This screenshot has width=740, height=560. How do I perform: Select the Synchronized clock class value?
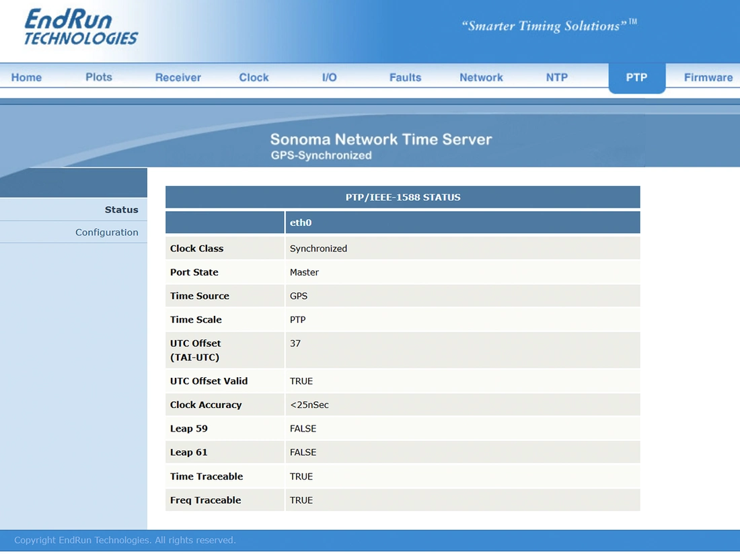(319, 248)
